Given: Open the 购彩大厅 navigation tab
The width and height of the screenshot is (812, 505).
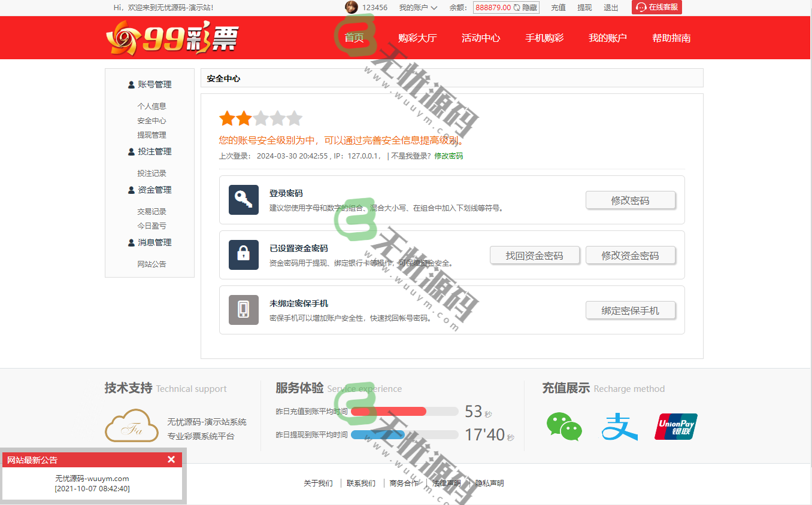Looking at the screenshot, I should (417, 38).
